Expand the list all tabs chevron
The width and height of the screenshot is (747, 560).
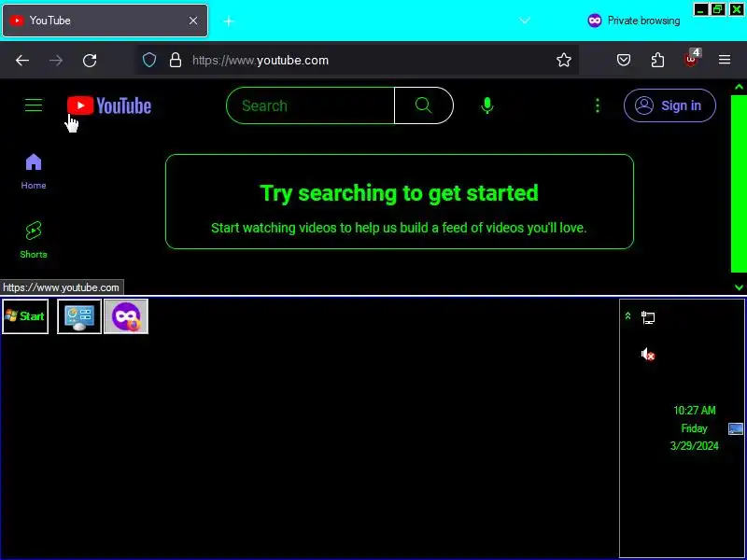(525, 21)
